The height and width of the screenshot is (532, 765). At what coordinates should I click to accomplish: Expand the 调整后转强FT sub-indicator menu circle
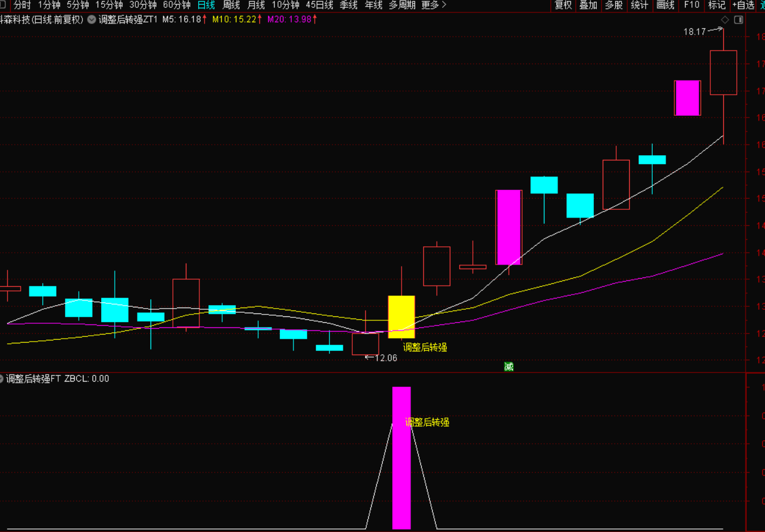tap(2, 379)
